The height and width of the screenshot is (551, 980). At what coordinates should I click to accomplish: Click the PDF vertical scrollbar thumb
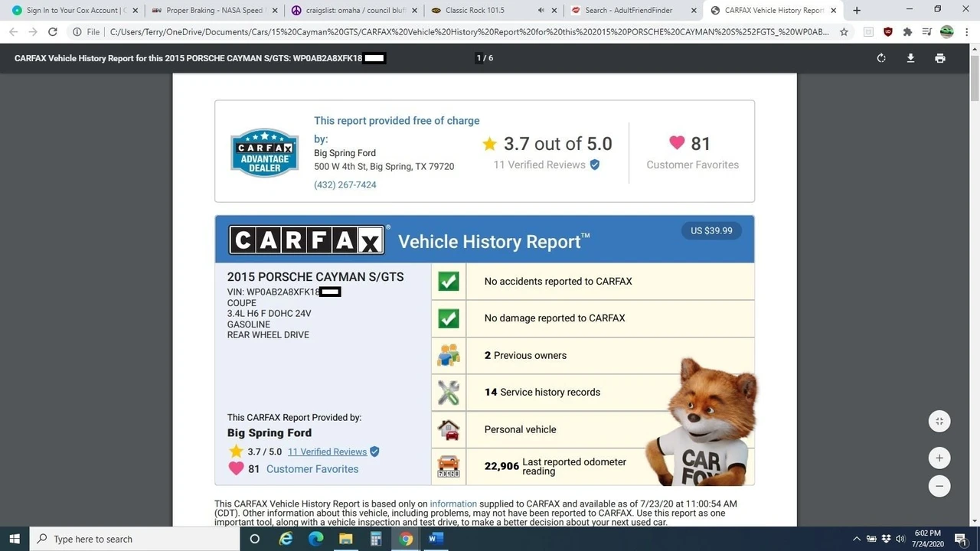[975, 77]
